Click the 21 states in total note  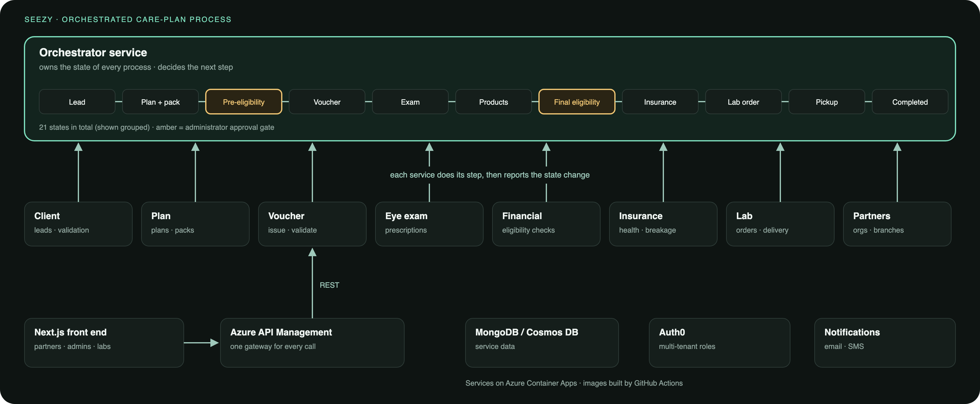tap(156, 127)
